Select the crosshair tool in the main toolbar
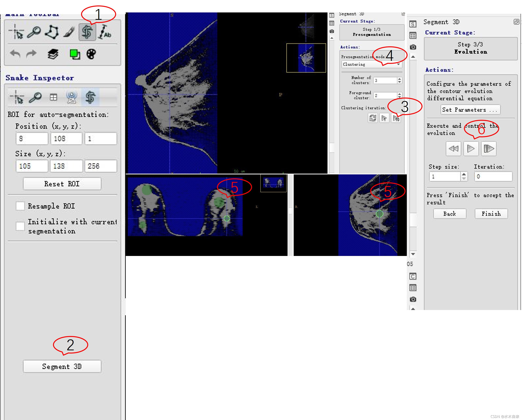Screen dimensions: 522x420 pyautogui.click(x=16, y=32)
